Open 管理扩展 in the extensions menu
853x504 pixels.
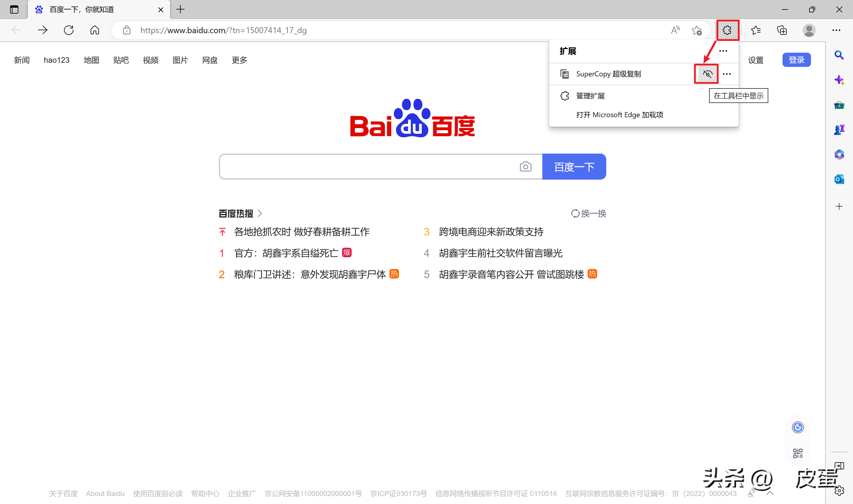(x=590, y=96)
